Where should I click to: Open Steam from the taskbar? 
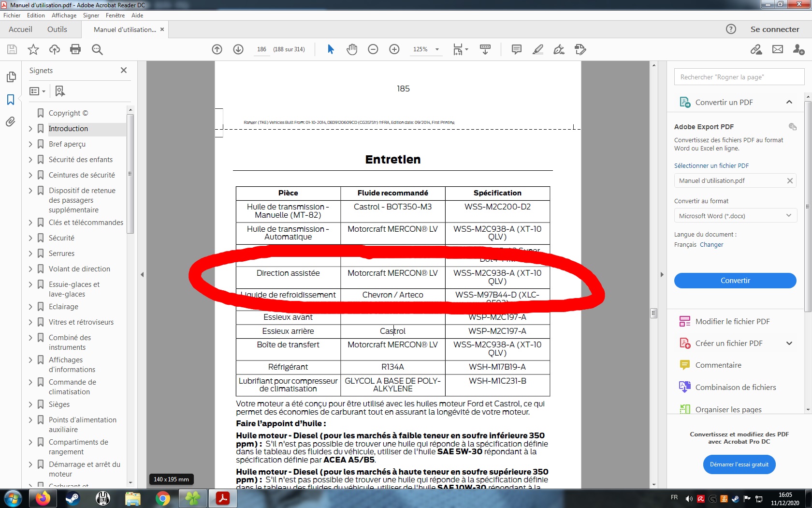pyautogui.click(x=72, y=498)
